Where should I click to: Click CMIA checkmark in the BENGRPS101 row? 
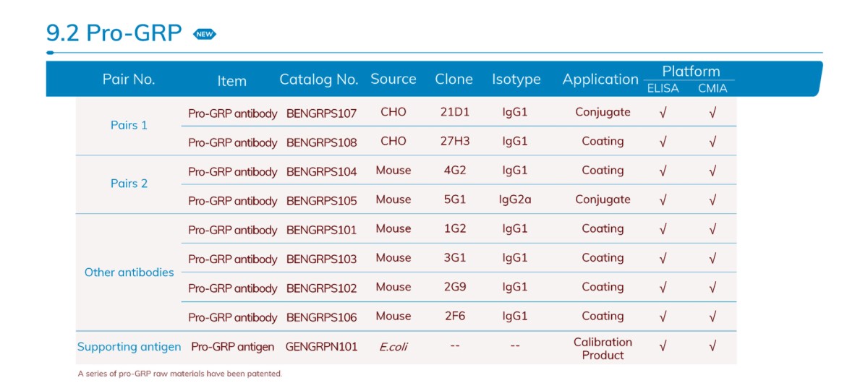tap(712, 229)
